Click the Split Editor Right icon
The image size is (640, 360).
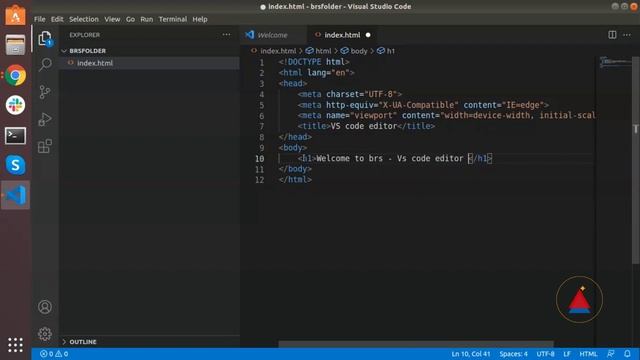[x=612, y=35]
